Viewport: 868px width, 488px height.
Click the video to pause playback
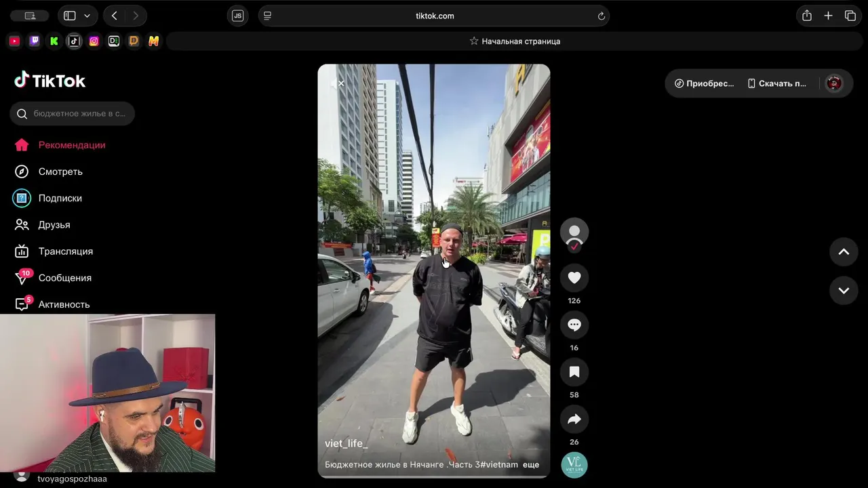(434, 271)
